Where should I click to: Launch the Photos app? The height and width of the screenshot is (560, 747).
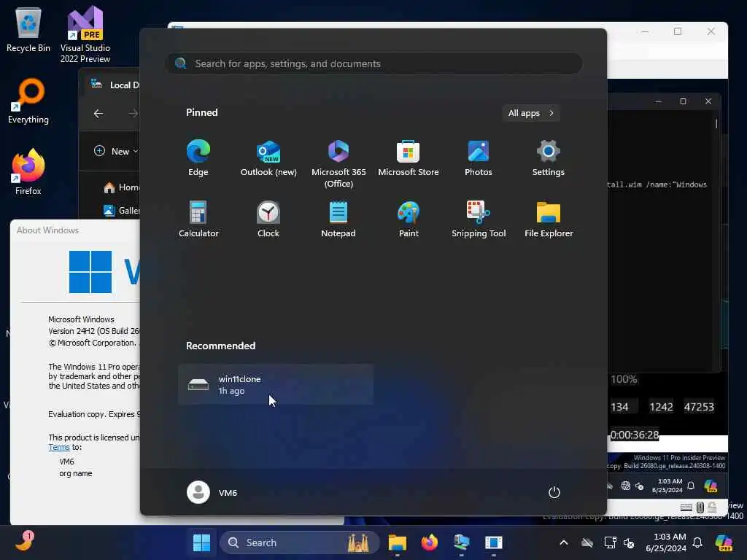pyautogui.click(x=479, y=158)
